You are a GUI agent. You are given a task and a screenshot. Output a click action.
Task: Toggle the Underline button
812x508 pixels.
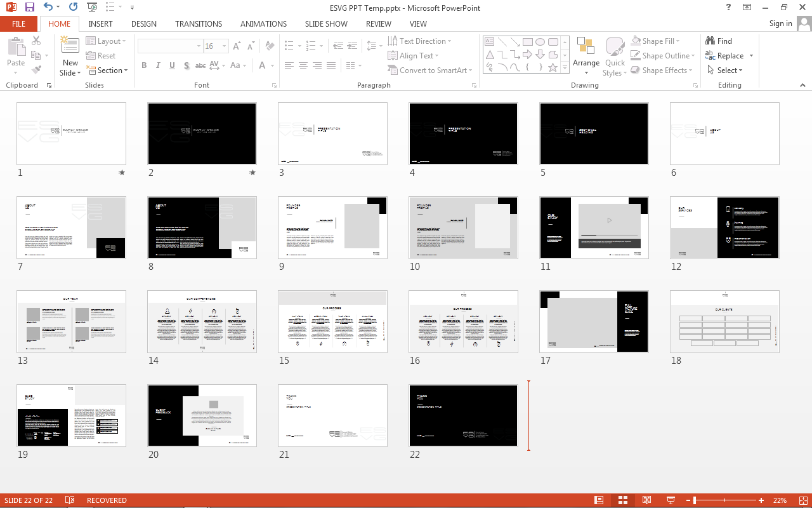click(x=171, y=65)
